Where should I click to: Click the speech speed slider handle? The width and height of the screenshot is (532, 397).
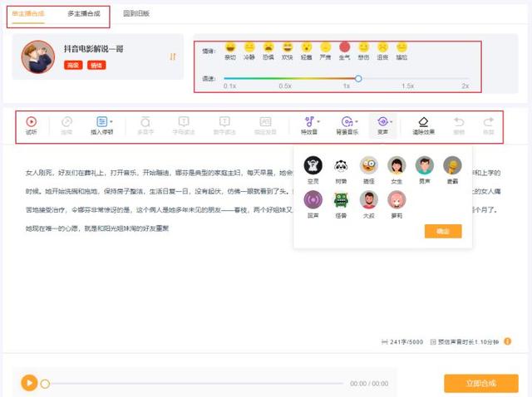pyautogui.click(x=358, y=79)
